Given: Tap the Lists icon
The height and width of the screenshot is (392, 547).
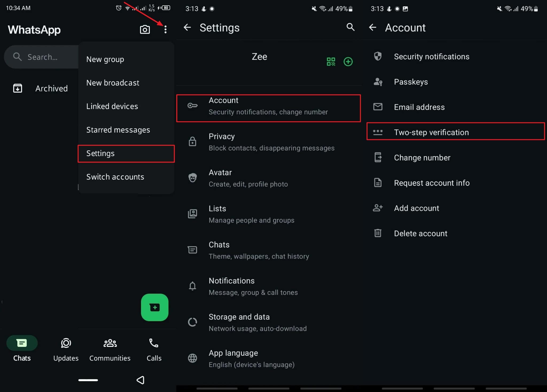Looking at the screenshot, I should tap(192, 214).
